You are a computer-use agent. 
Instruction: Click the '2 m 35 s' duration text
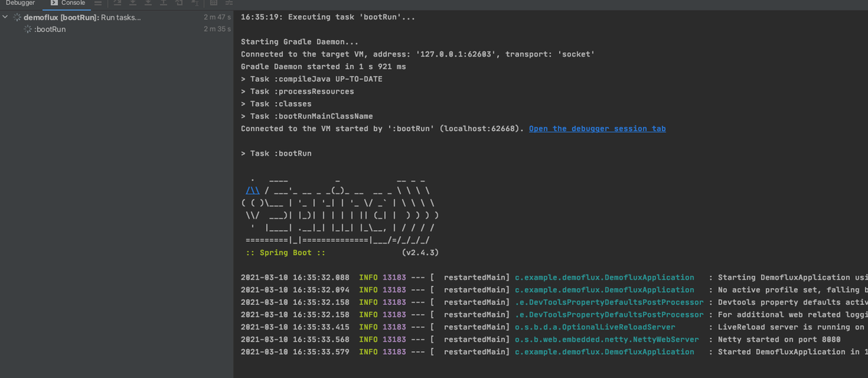[217, 29]
